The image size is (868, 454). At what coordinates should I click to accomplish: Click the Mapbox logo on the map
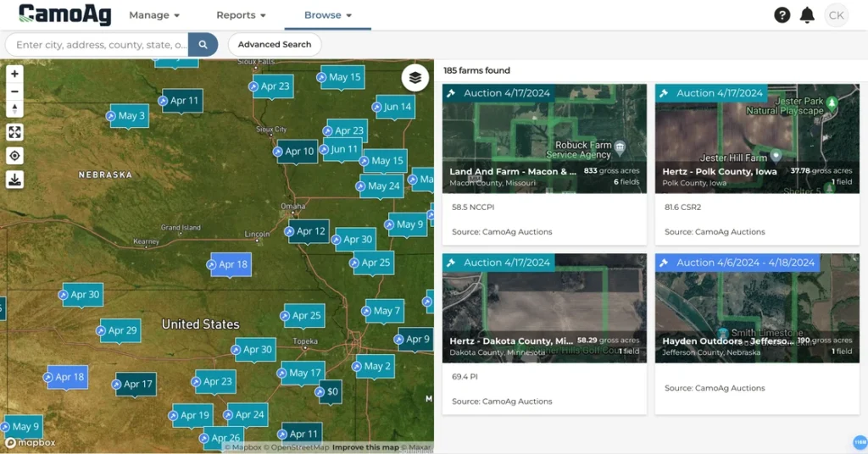[x=31, y=443]
